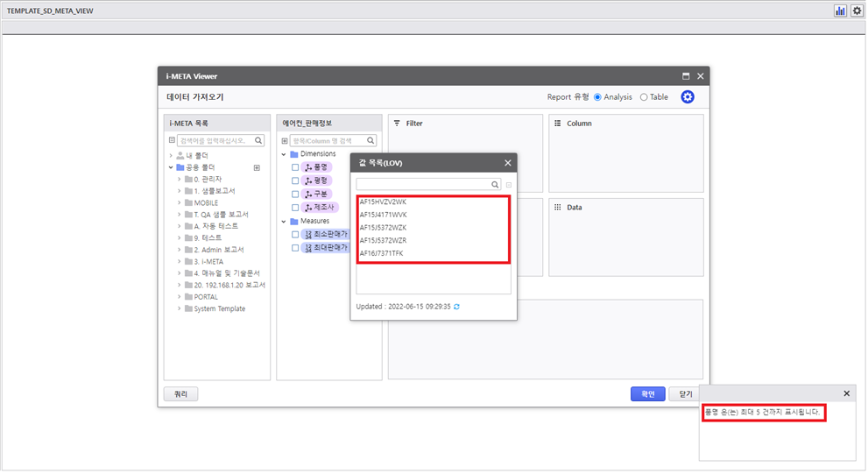Click the search icon in the LOV popup
Image resolution: width=868 pixels, height=474 pixels.
(x=495, y=185)
